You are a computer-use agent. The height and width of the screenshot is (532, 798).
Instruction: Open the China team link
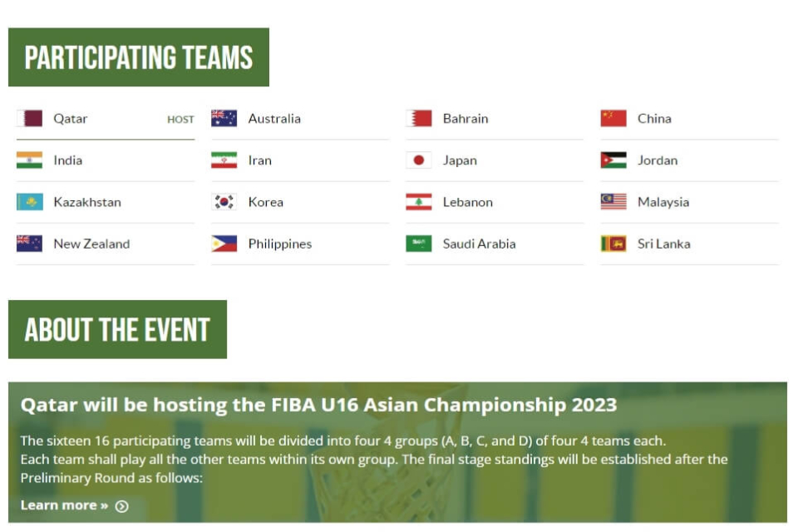coord(690,119)
